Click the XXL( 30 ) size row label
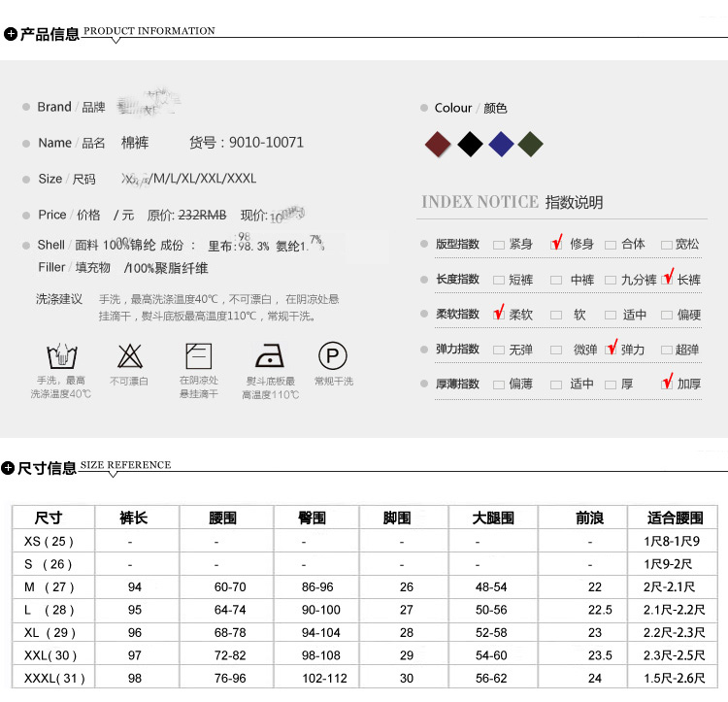The image size is (728, 702). pyautogui.click(x=50, y=655)
